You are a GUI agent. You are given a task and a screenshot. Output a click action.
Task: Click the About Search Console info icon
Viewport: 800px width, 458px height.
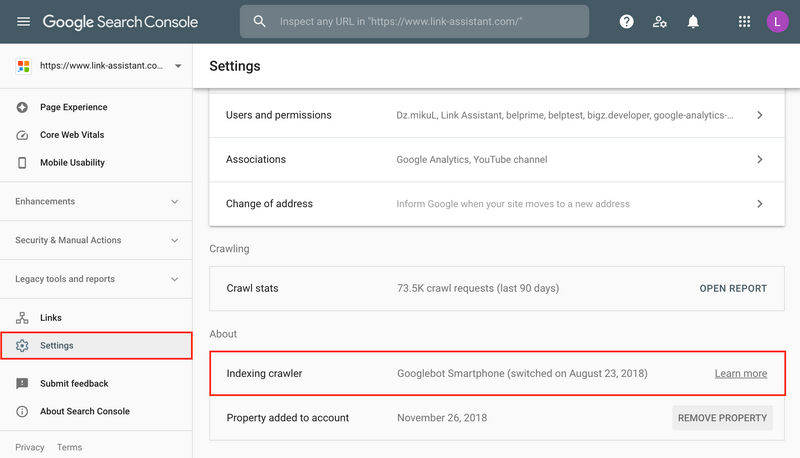[22, 411]
